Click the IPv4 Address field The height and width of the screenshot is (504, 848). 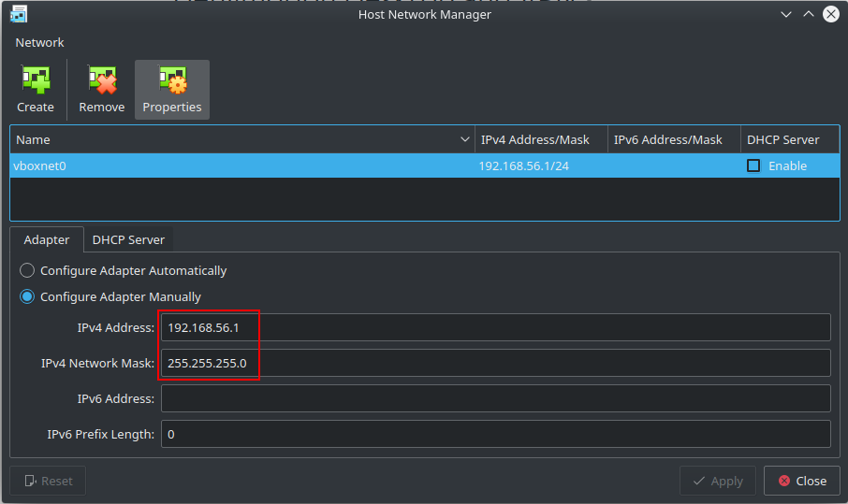[x=495, y=327]
